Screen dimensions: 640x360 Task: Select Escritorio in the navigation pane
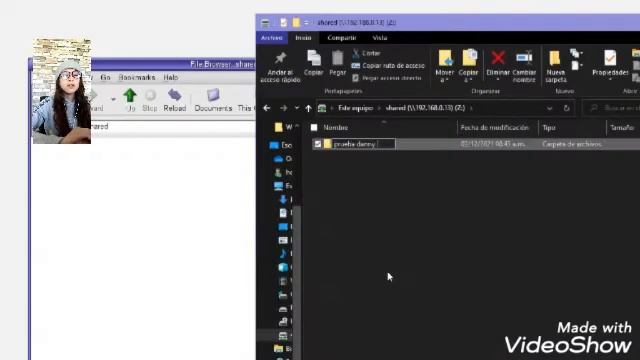point(281,145)
